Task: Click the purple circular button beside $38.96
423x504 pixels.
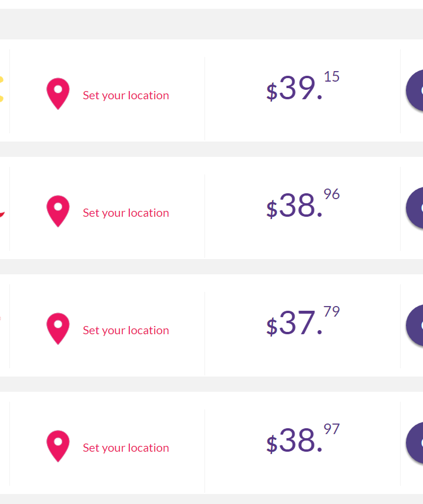Action: click(415, 208)
